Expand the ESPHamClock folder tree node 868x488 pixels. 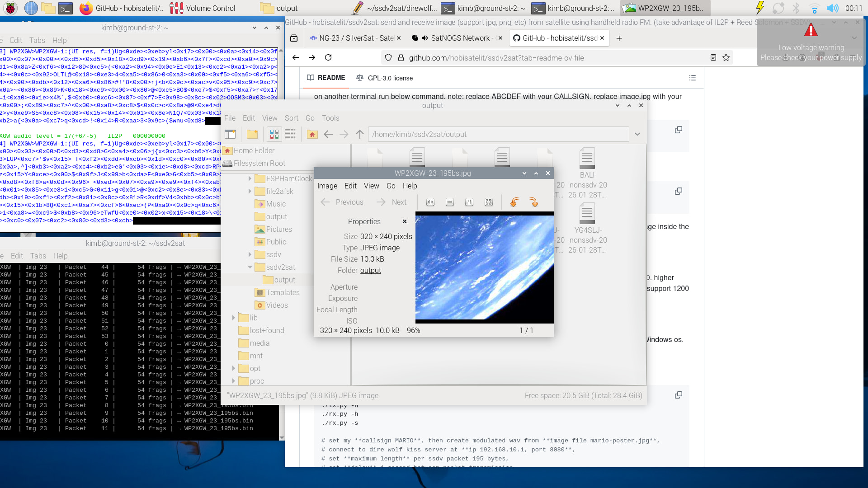pos(250,178)
